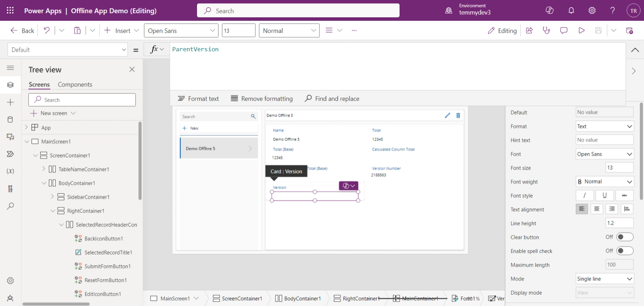Open the Default property selector dropdown
The height and width of the screenshot is (306, 644).
click(68, 50)
